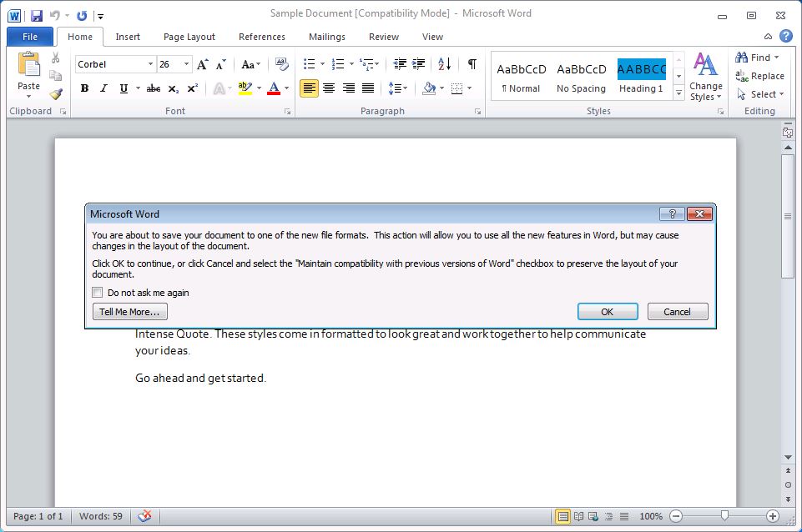Click the Sort A-Z icon
The height and width of the screenshot is (532, 802).
[445, 64]
